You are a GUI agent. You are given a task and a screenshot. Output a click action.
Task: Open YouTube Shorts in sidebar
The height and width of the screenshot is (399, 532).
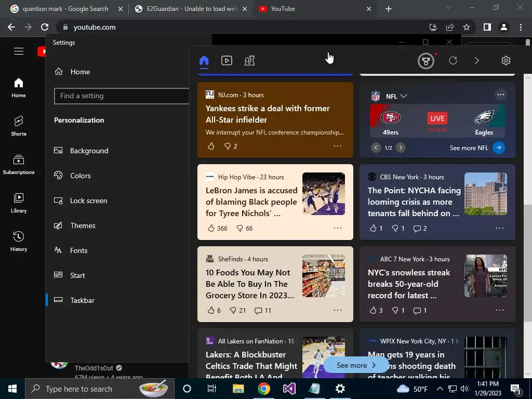[19, 126]
